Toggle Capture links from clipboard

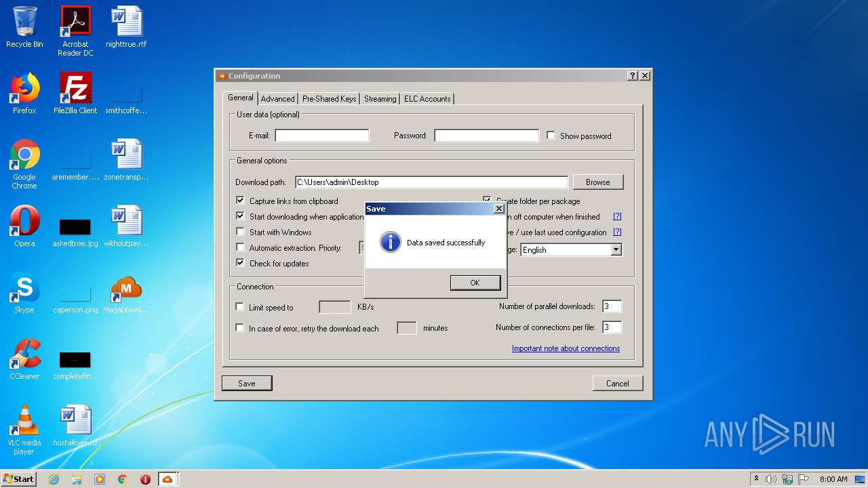(240, 201)
